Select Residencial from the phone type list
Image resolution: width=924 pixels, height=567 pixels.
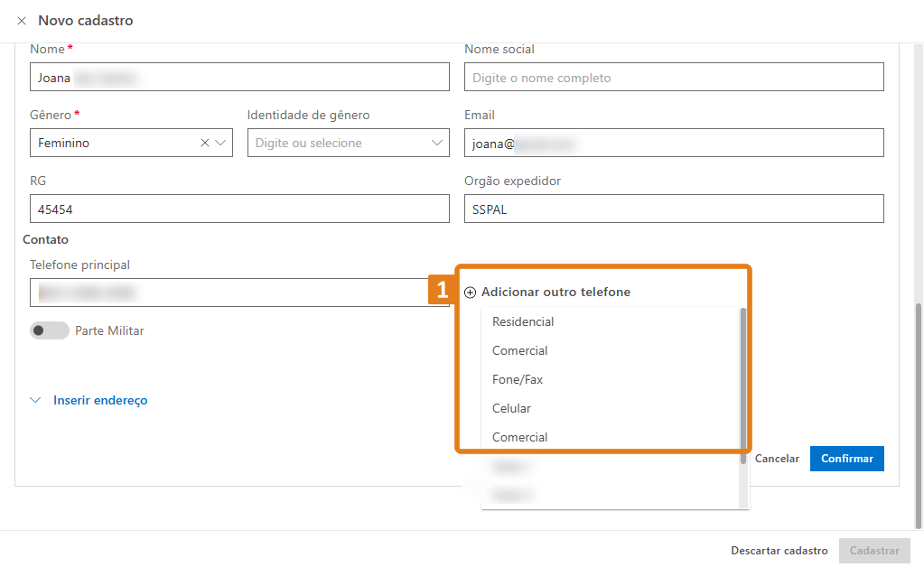click(523, 321)
